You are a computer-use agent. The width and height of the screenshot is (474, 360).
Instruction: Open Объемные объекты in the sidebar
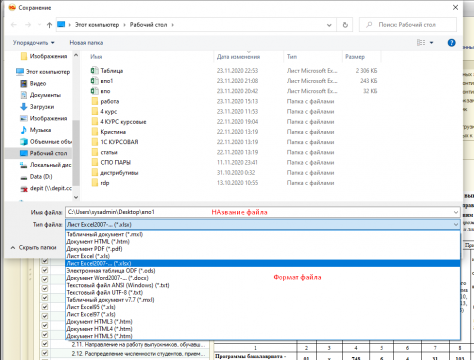[46, 141]
